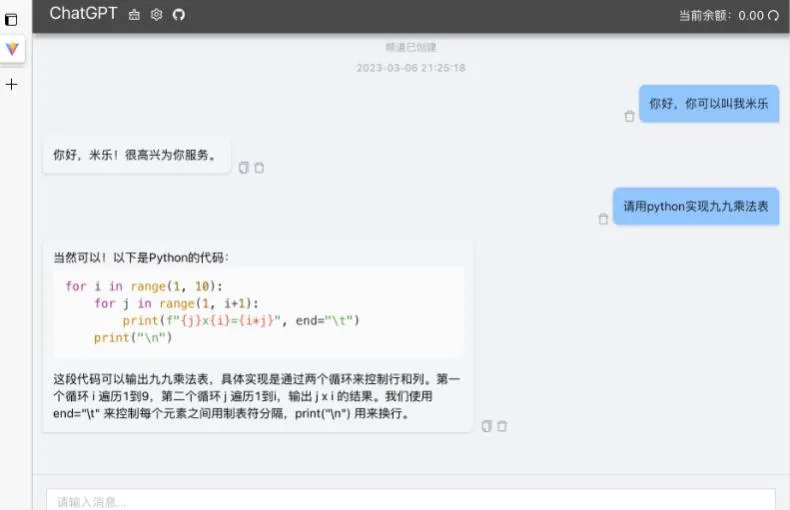Image resolution: width=790 pixels, height=510 pixels.
Task: Delete the '你好，米乐！很高兴为你服务。' reply
Action: pyautogui.click(x=259, y=168)
